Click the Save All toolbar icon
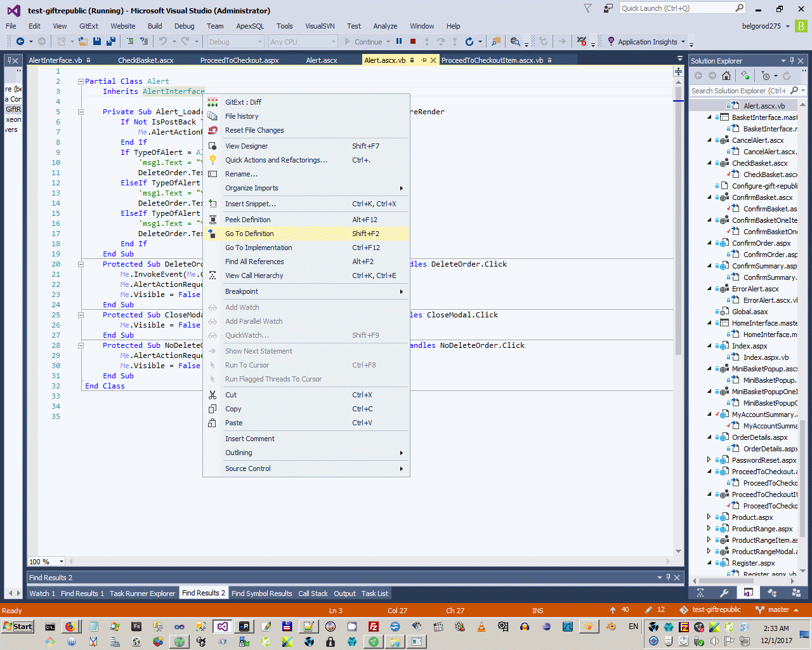812x650 pixels. tap(111, 41)
